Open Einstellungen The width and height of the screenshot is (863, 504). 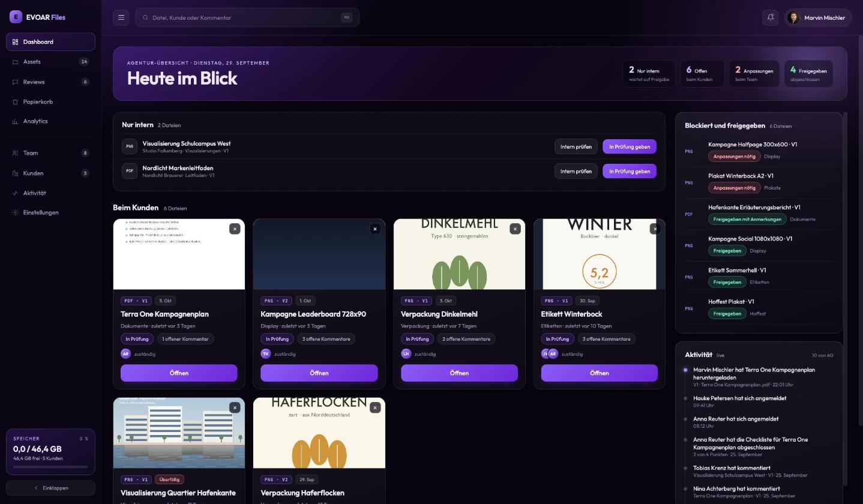tap(51, 212)
